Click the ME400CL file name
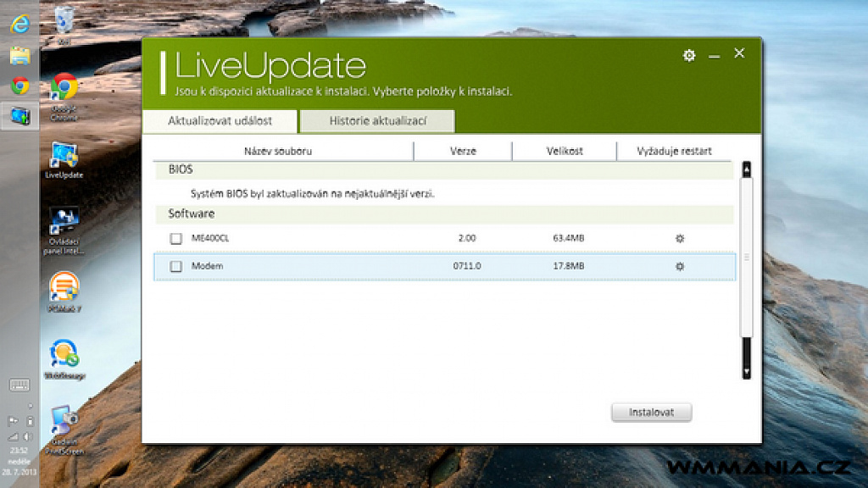This screenshot has width=868, height=488. 210,238
